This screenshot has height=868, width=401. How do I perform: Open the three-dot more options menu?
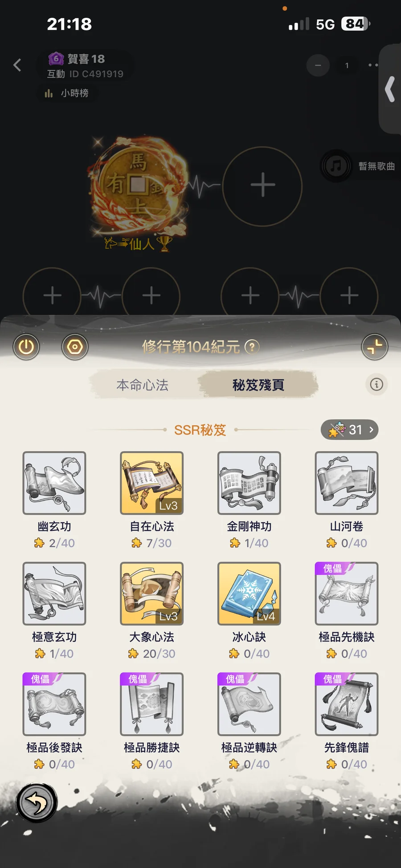coord(373,65)
